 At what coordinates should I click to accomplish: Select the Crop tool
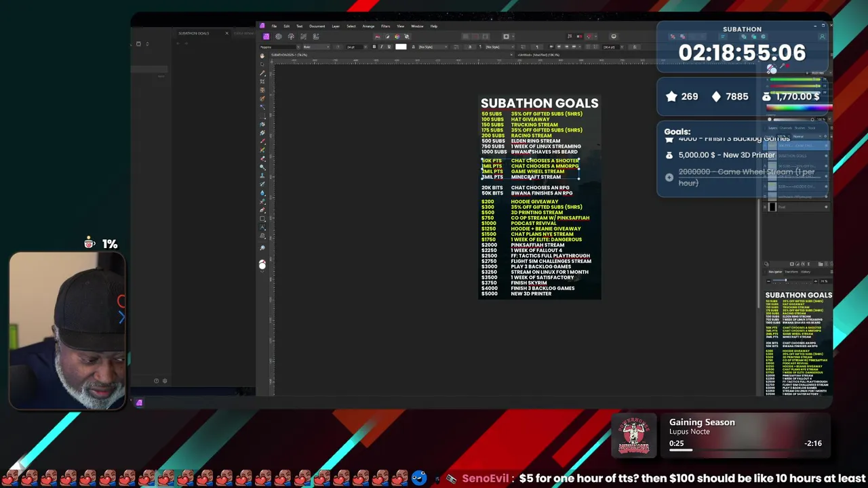tap(262, 81)
